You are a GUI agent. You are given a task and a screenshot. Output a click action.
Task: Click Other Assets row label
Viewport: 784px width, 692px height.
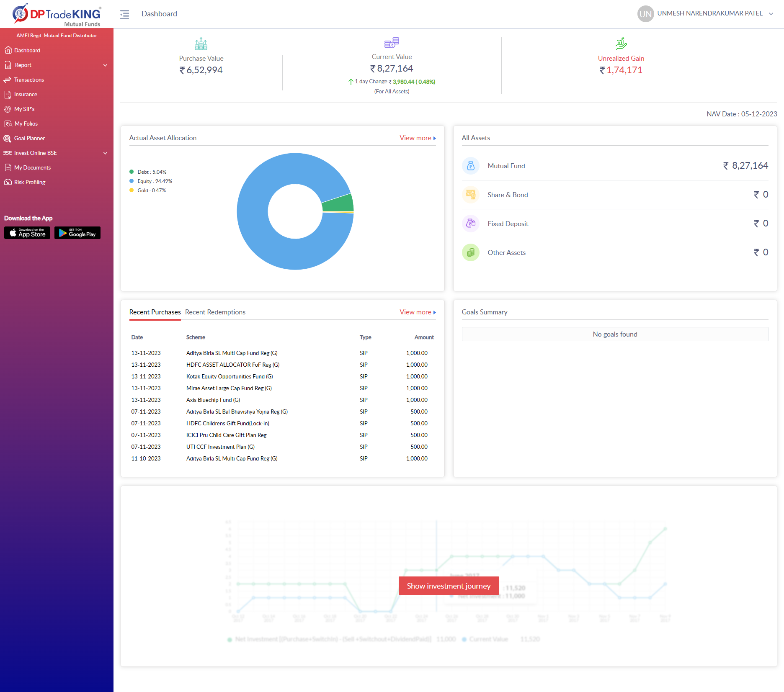click(x=506, y=252)
